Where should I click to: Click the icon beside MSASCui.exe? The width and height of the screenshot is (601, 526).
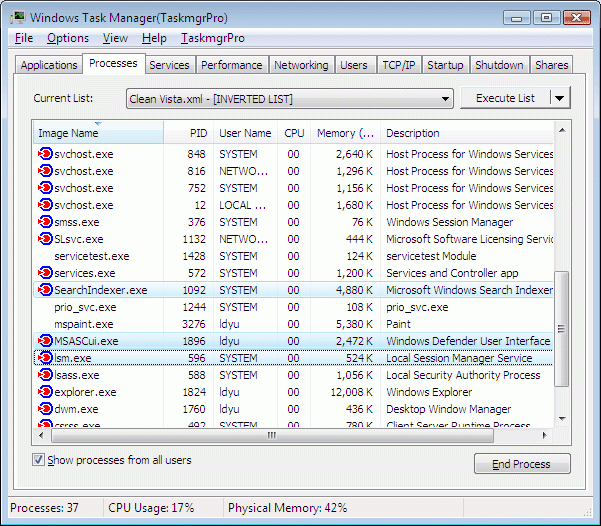(x=44, y=341)
